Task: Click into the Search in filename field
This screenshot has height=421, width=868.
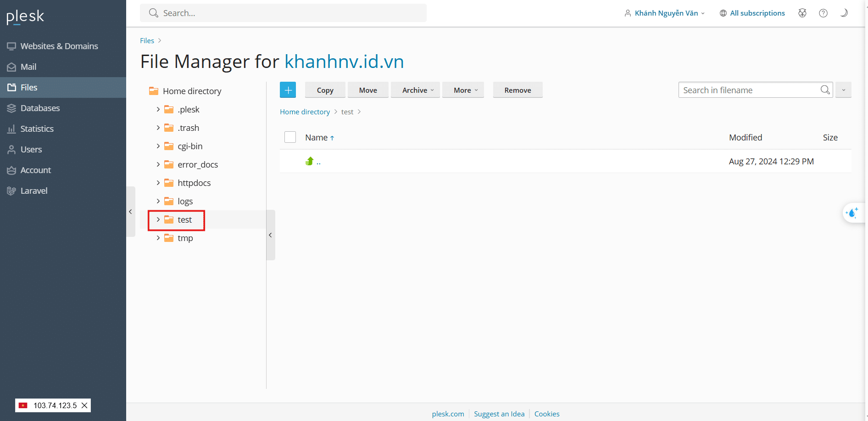Action: tap(749, 90)
